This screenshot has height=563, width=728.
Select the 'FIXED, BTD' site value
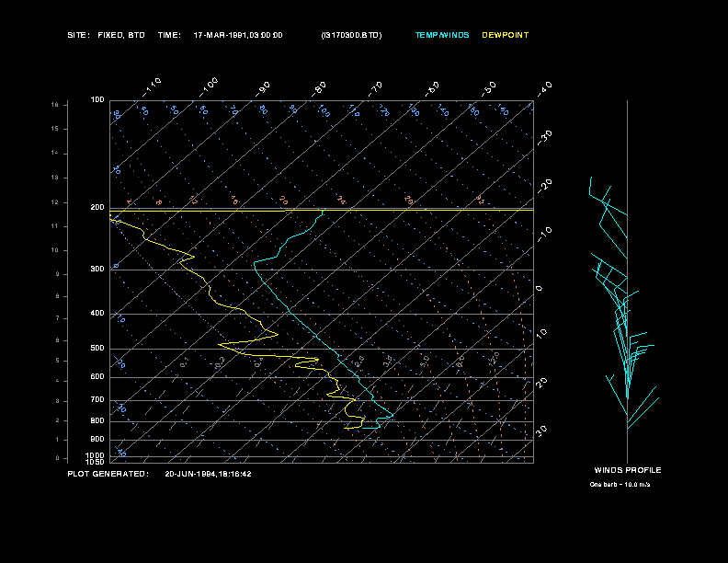121,35
